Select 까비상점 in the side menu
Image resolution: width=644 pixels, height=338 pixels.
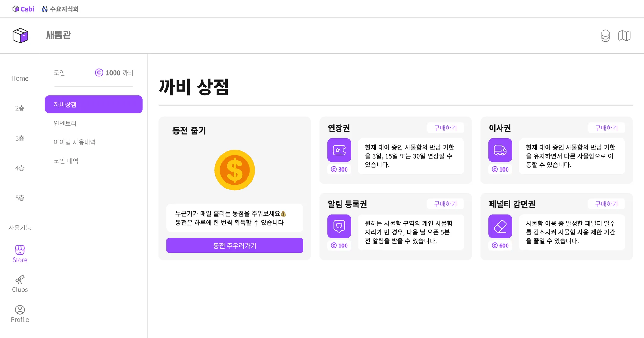[93, 104]
